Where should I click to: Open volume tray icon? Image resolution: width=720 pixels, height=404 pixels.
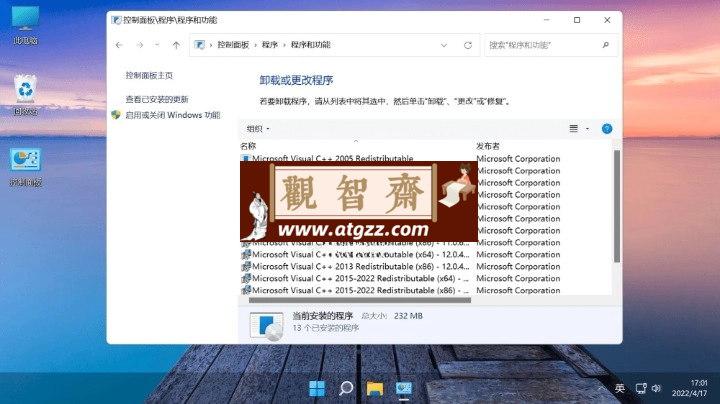click(657, 388)
